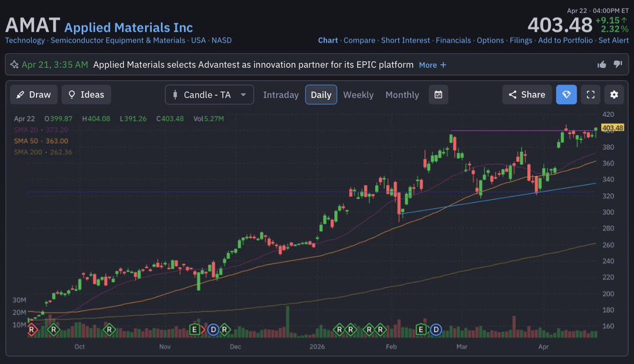Switch to Monthly chart view
The image size is (634, 364).
(402, 95)
